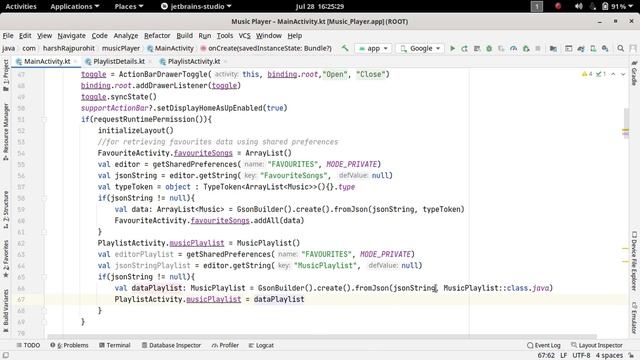Open the Applications menu in the top bar
The width and height of the screenshot is (640, 360).
75,6
